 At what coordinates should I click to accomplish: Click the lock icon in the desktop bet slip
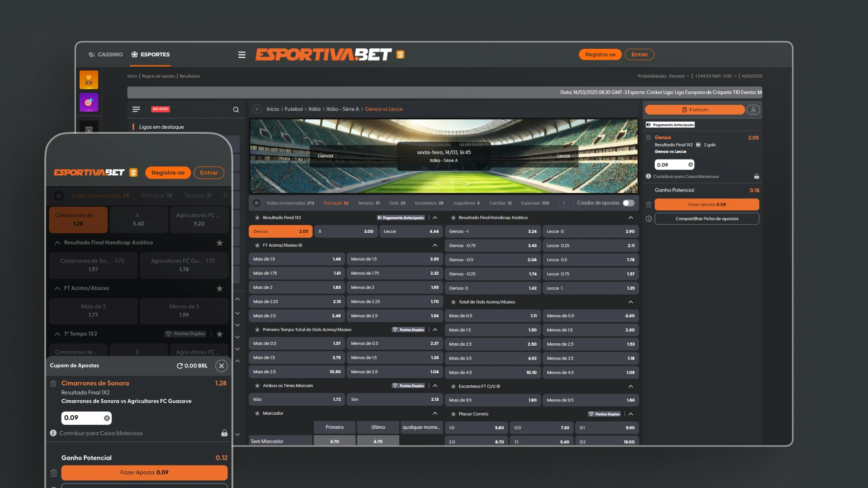(756, 176)
